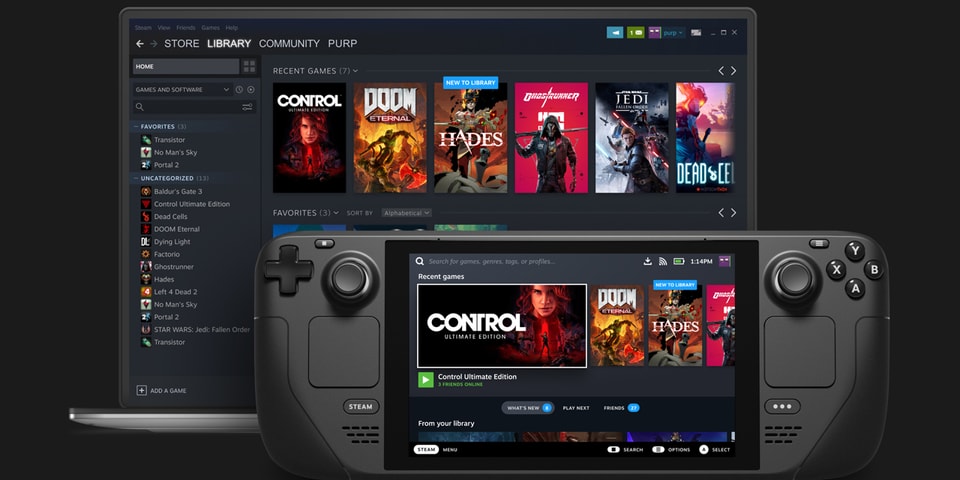This screenshot has height=480, width=960.
Task: Open the Store tab
Action: point(182,44)
